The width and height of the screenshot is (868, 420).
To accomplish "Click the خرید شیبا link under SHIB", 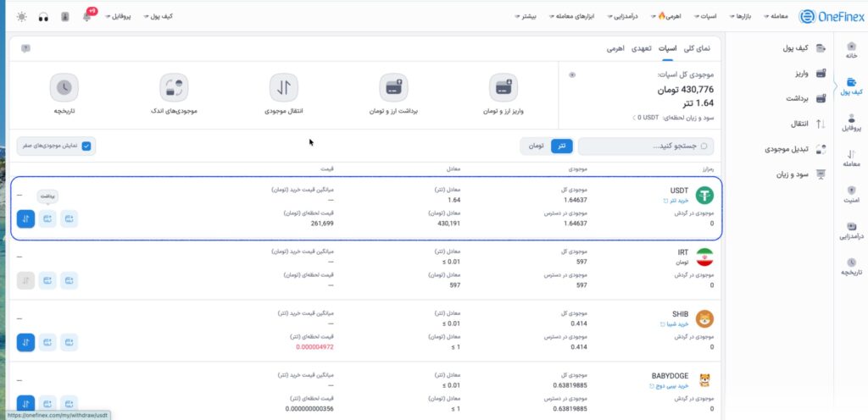I will [674, 323].
